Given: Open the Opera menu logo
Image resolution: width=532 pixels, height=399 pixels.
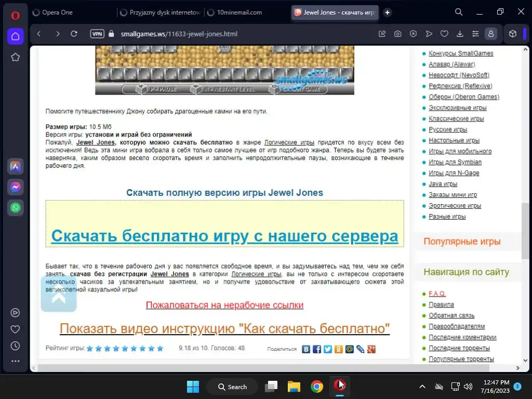Looking at the screenshot, I should coord(15,15).
